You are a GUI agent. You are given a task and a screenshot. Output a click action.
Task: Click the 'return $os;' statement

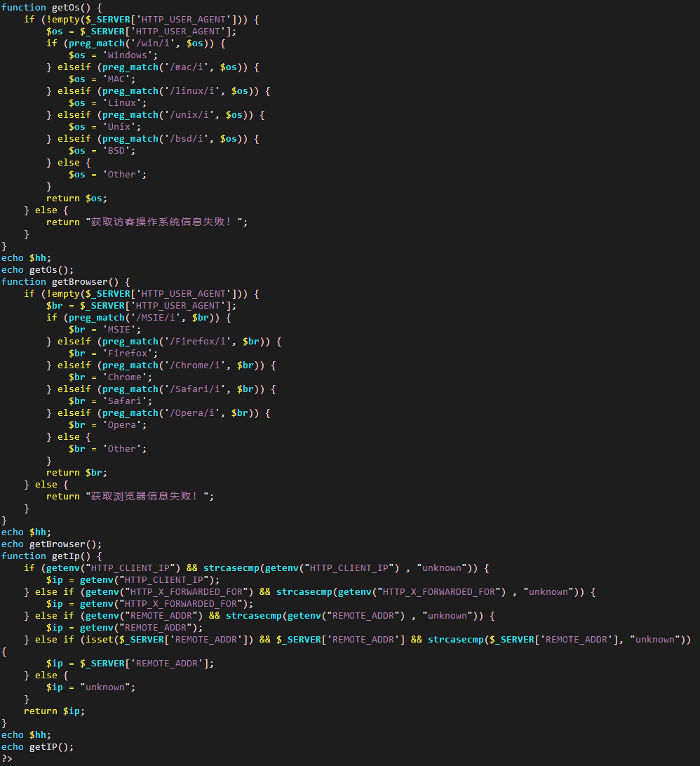(x=76, y=199)
